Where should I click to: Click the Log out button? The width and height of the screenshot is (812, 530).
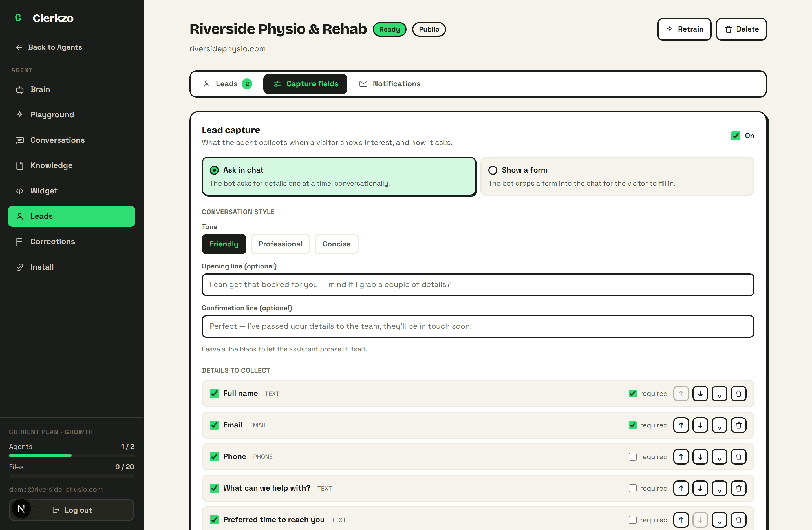pyautogui.click(x=72, y=510)
